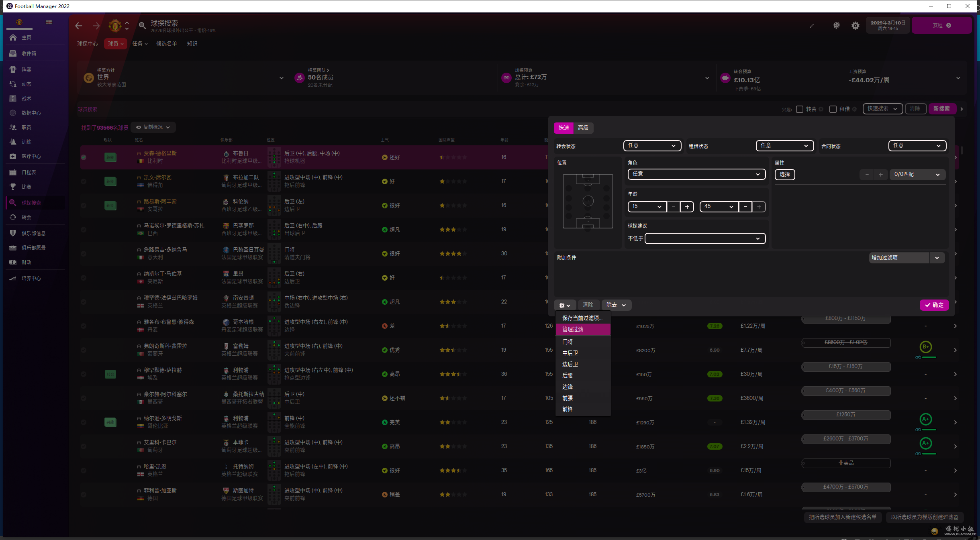
Task: Click the 俱乐部愿景 vision icon
Action: [13, 248]
